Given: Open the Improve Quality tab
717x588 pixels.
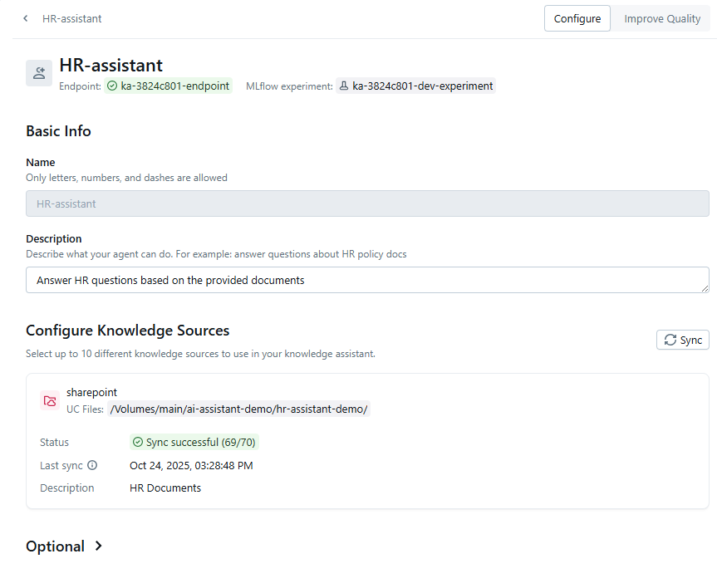Looking at the screenshot, I should pos(662,17).
